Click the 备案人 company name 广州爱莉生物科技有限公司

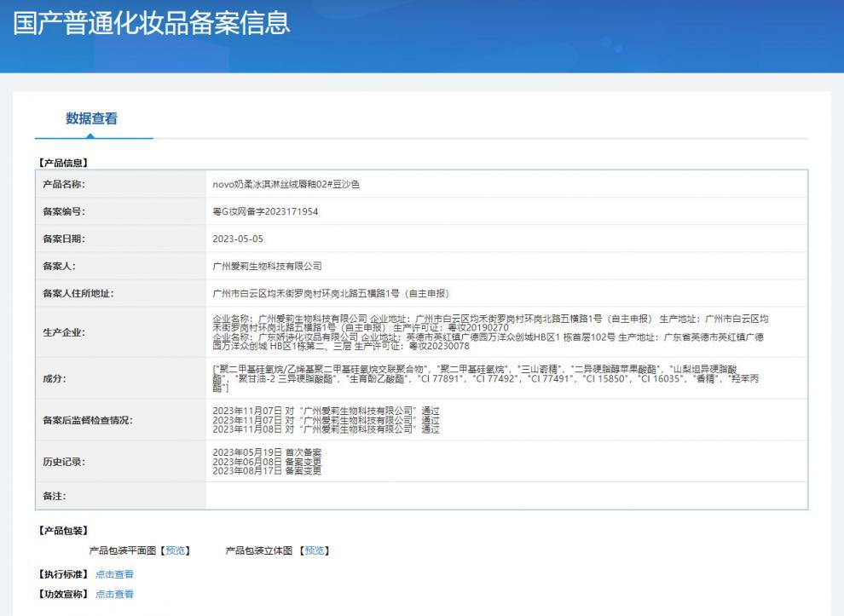(267, 266)
